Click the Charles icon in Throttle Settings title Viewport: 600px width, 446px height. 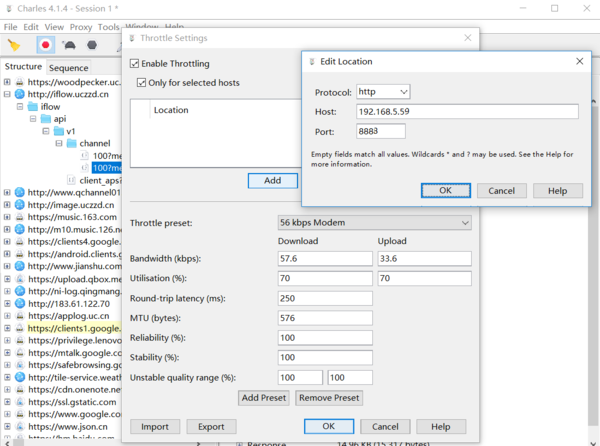pyautogui.click(x=132, y=38)
